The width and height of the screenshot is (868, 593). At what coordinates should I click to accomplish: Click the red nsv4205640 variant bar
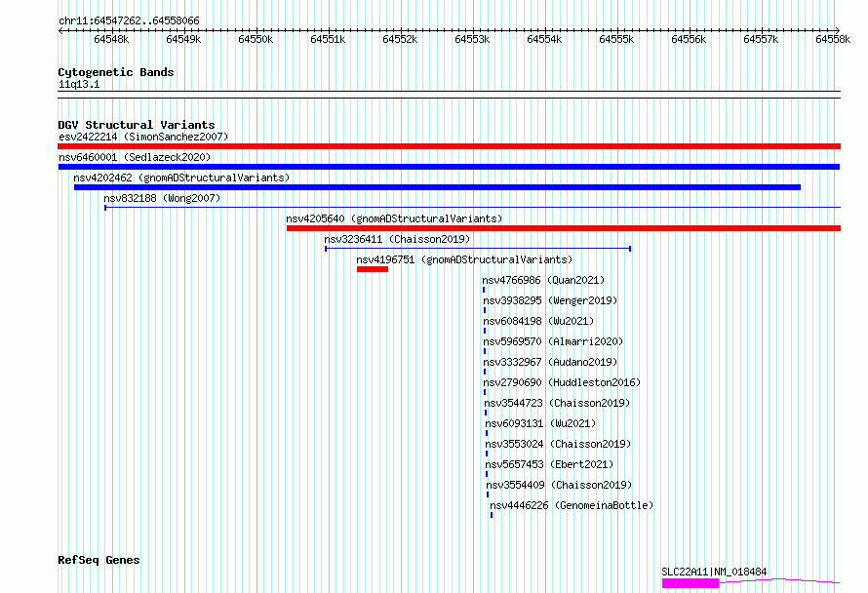point(564,228)
